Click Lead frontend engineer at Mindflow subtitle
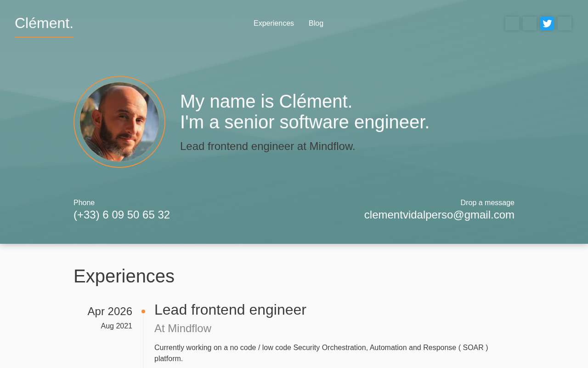 pyautogui.click(x=267, y=146)
